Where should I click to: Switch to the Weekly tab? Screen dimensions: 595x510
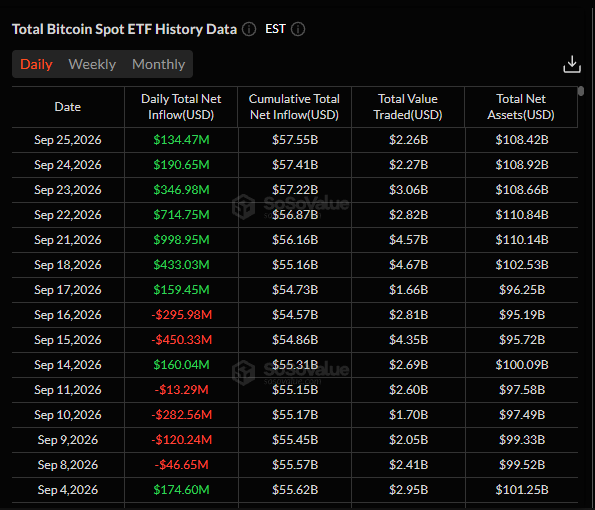[92, 64]
